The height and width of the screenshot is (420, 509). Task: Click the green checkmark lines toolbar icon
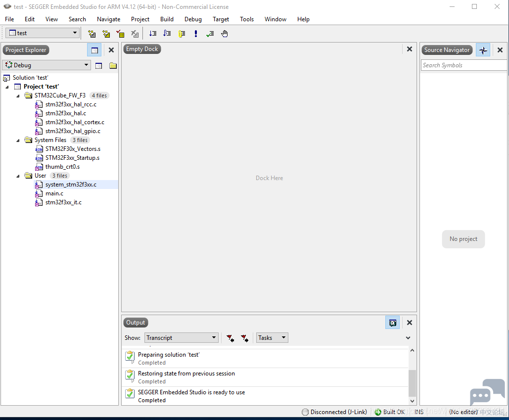(x=210, y=34)
